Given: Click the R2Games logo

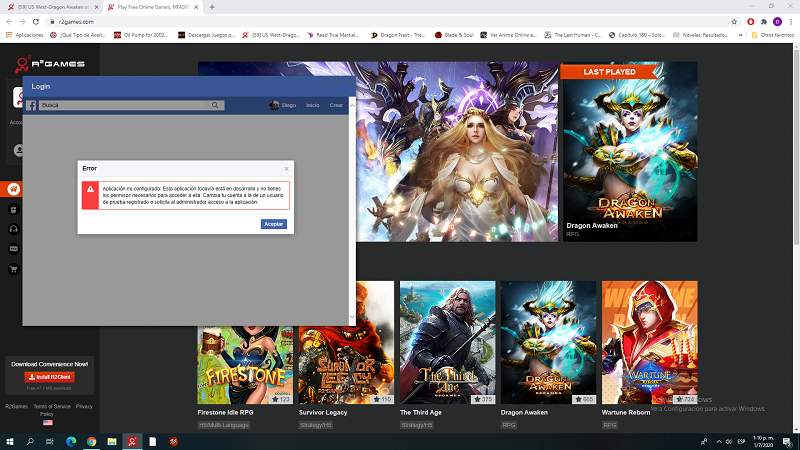Looking at the screenshot, I should (x=50, y=65).
